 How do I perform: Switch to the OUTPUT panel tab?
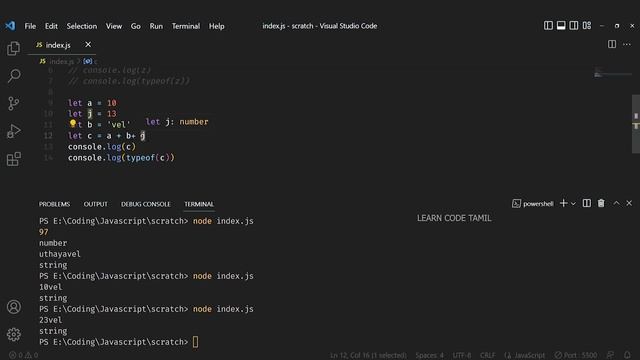(96, 204)
